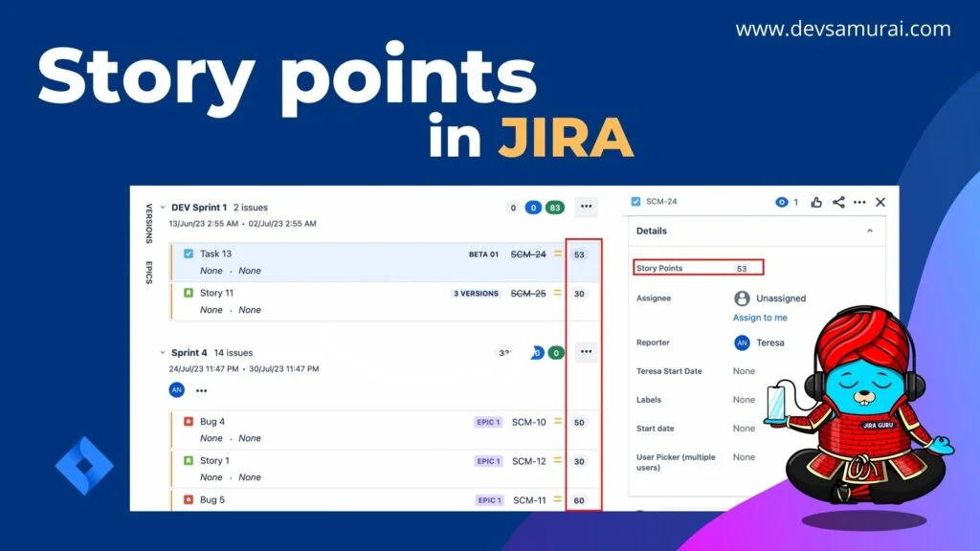Collapse the Details section chevron
The image size is (980, 551).
869,231
